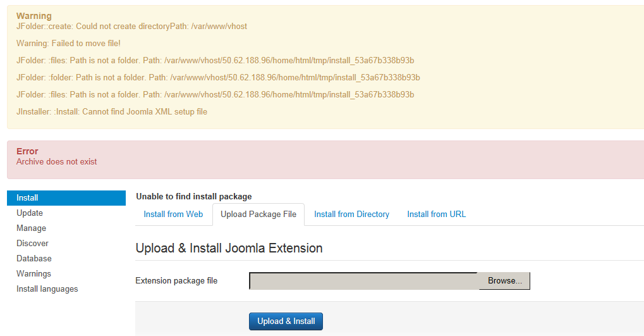
Task: Open the Install from URL tab
Action: coord(436,215)
